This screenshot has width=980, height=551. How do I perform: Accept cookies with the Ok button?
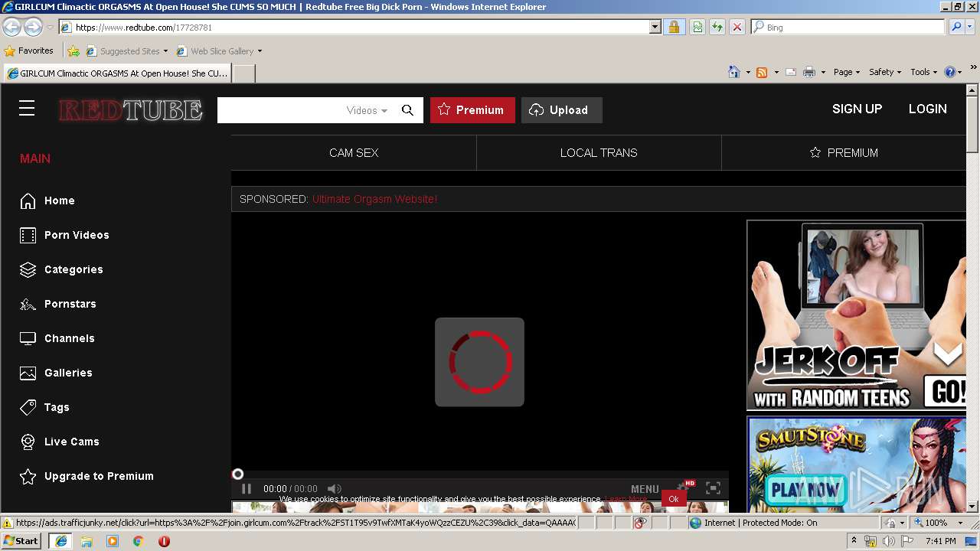674,499
